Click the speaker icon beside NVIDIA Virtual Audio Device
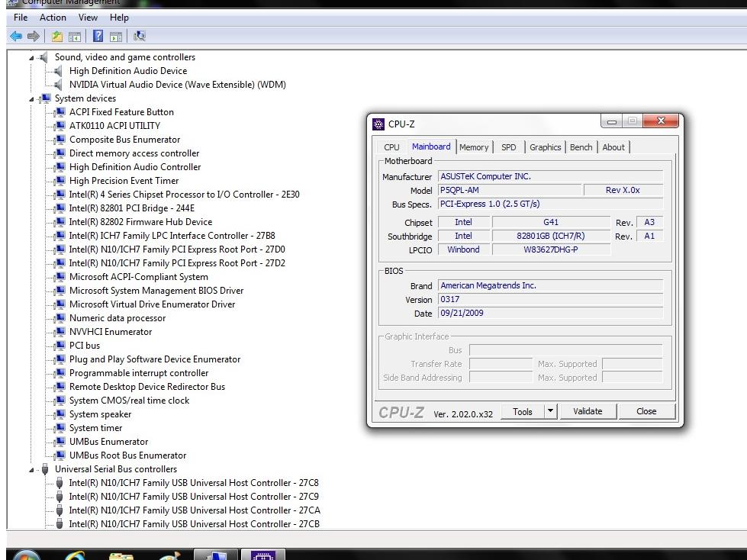747x560 pixels. coord(58,85)
